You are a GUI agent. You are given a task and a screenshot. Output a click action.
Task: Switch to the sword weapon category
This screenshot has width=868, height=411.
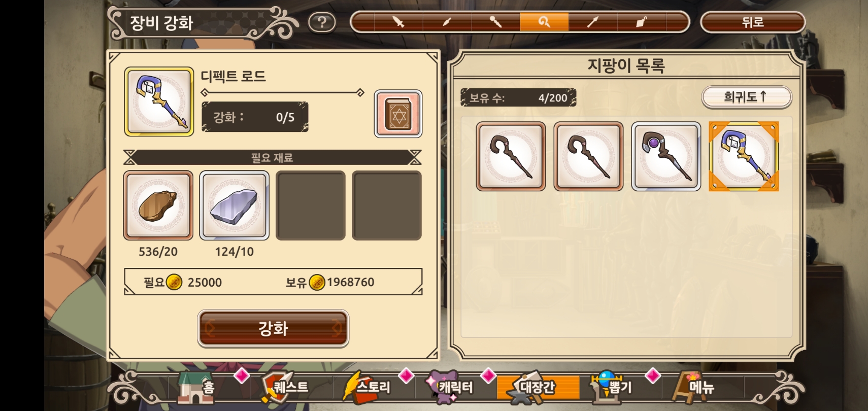(398, 22)
